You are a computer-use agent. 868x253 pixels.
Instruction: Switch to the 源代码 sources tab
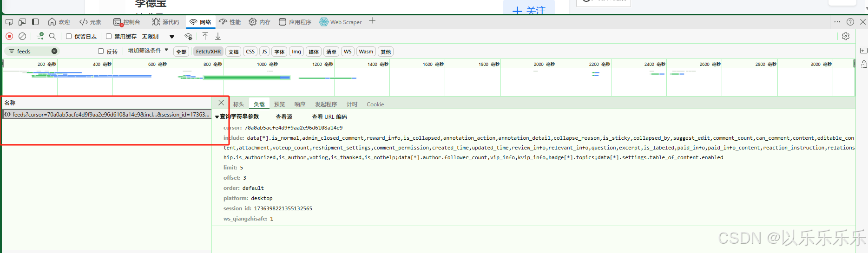point(165,22)
